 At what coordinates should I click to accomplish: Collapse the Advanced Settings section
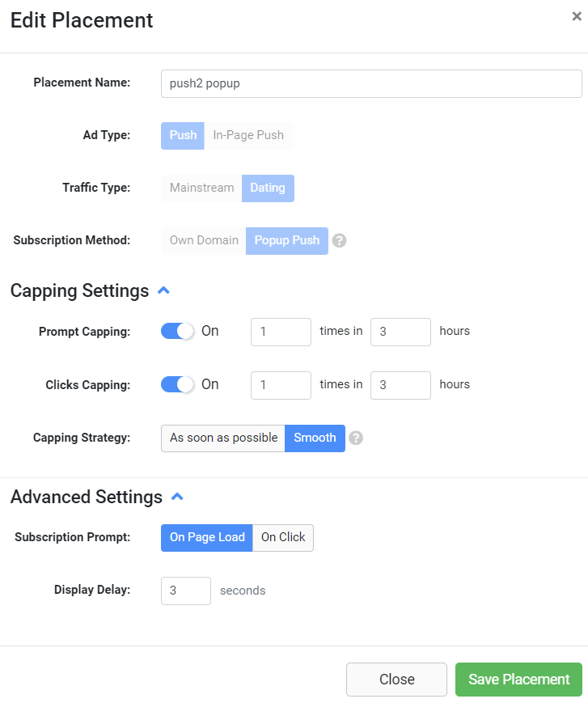(177, 497)
